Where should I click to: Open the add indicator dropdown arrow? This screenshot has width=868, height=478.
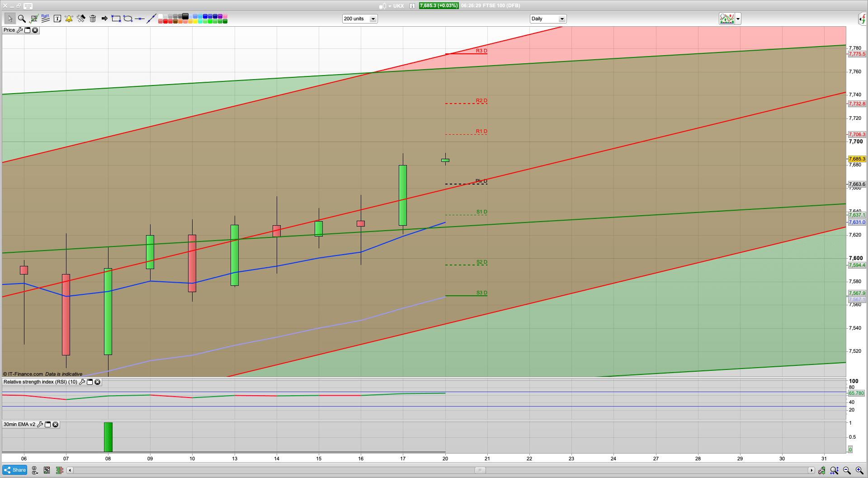tap(738, 19)
